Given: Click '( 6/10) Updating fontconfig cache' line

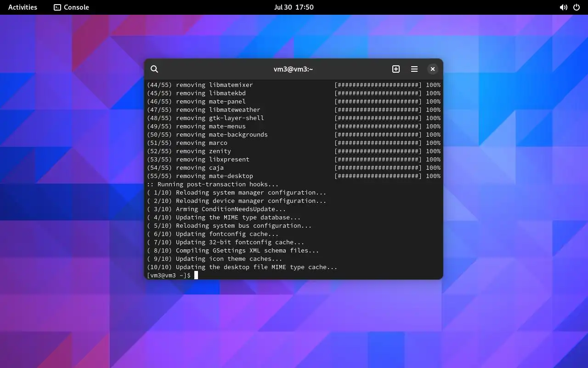Looking at the screenshot, I should [213, 234].
